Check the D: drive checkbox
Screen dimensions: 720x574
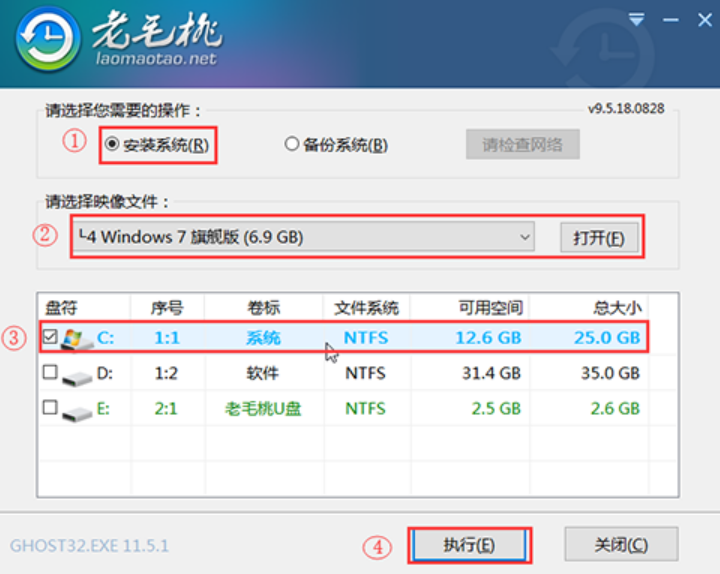50,374
